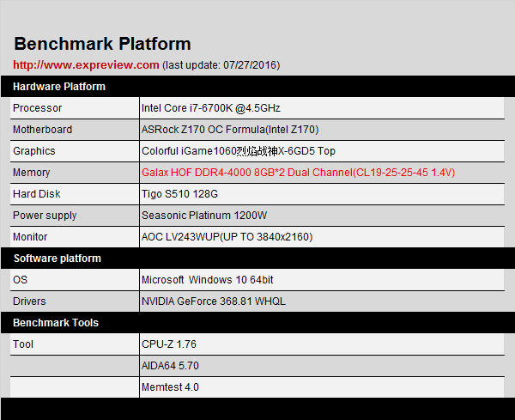The width and height of the screenshot is (515, 420).
Task: Select the Tool row label
Action: [23, 344]
